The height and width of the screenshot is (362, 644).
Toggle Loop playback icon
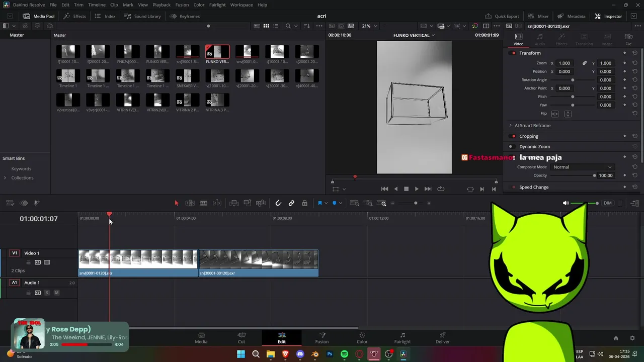point(441,189)
